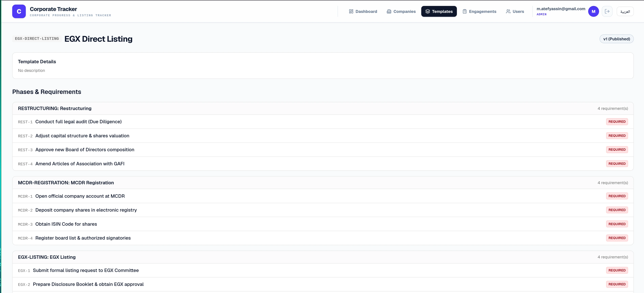Open the Engagements section
Image resolution: width=644 pixels, height=293 pixels.
pos(479,12)
